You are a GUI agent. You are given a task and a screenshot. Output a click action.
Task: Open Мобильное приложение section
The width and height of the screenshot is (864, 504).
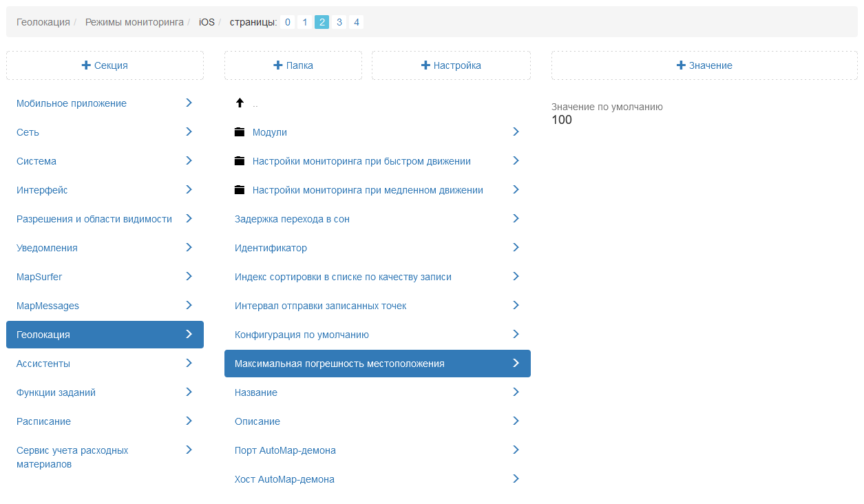(x=105, y=103)
